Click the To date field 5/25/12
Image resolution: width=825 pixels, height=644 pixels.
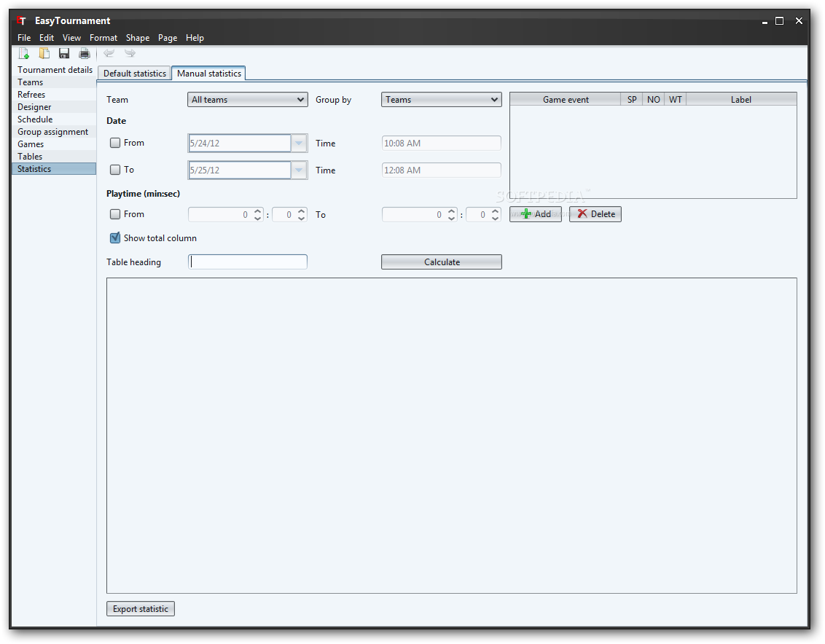tap(239, 170)
